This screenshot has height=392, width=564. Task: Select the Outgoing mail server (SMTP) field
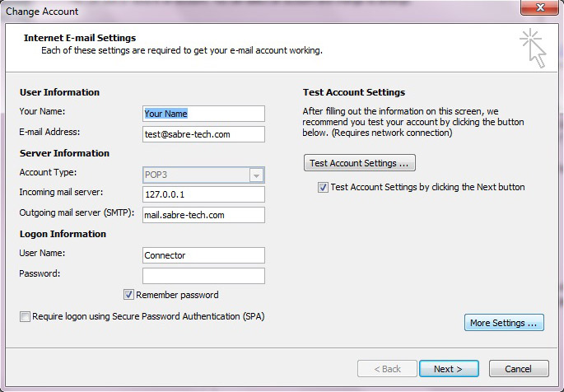[x=203, y=215]
